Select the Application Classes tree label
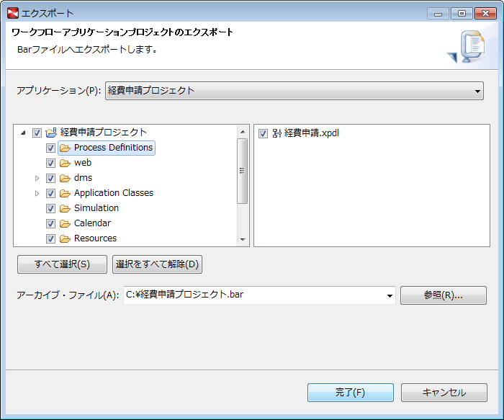This screenshot has width=504, height=420. click(114, 193)
